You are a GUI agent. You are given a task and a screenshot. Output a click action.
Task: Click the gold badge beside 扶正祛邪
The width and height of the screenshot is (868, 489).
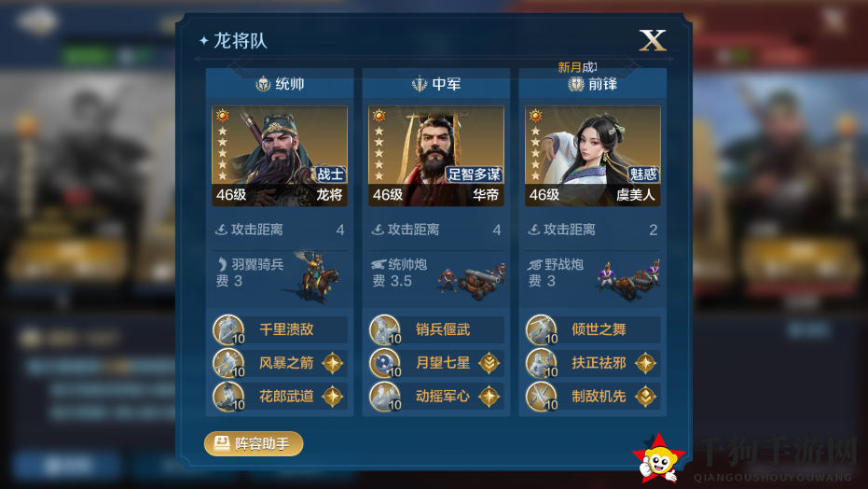(645, 363)
